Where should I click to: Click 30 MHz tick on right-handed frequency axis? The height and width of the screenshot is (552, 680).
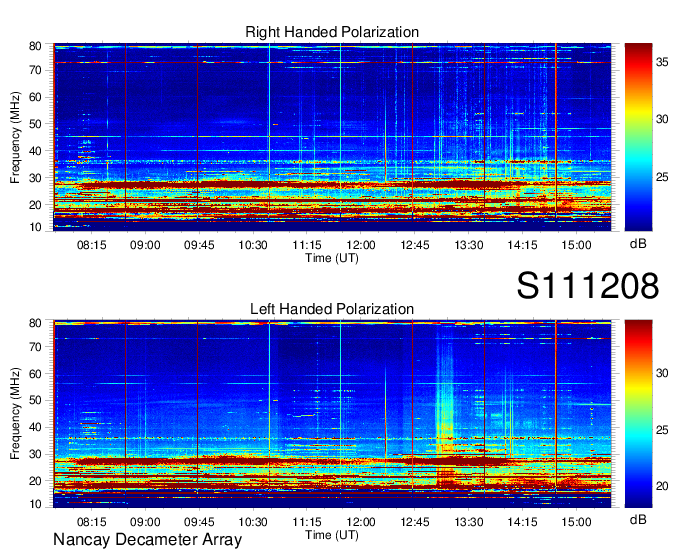tap(35, 178)
